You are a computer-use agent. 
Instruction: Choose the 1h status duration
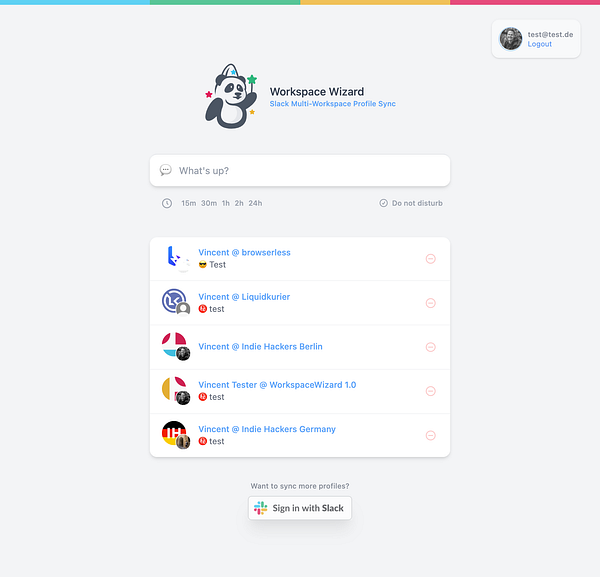[x=226, y=203]
